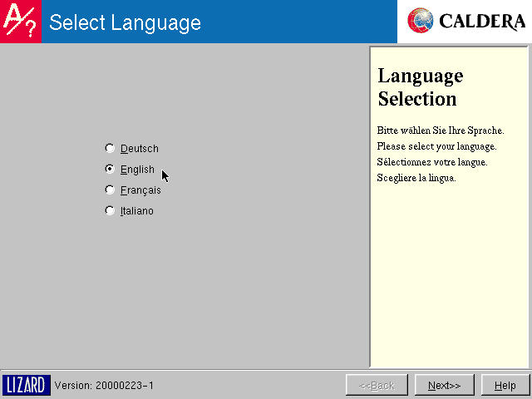
Task: Click the Caldera globe logo
Action: [422, 22]
